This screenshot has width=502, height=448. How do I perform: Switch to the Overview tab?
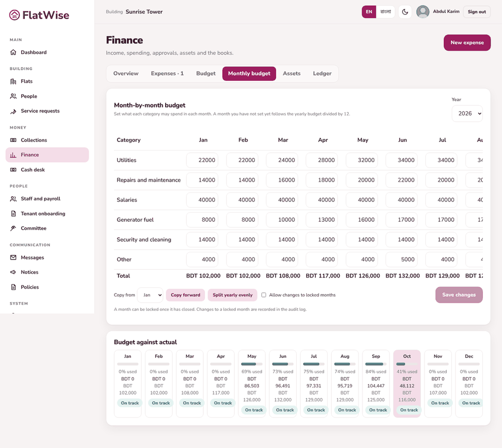pyautogui.click(x=126, y=74)
